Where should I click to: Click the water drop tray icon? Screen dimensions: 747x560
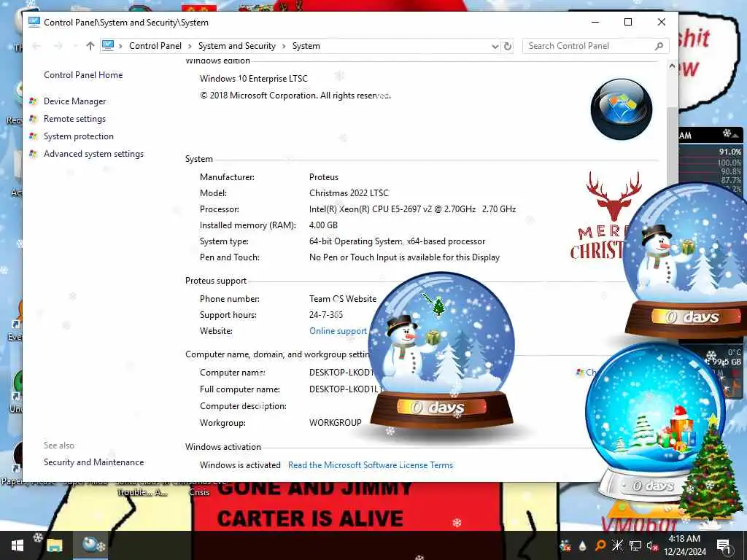(x=583, y=546)
